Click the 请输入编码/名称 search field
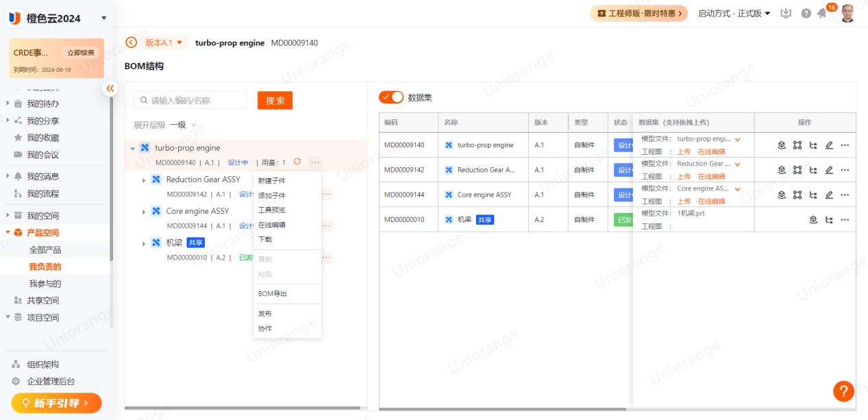Screen dimensions: 868x420 point(192,101)
